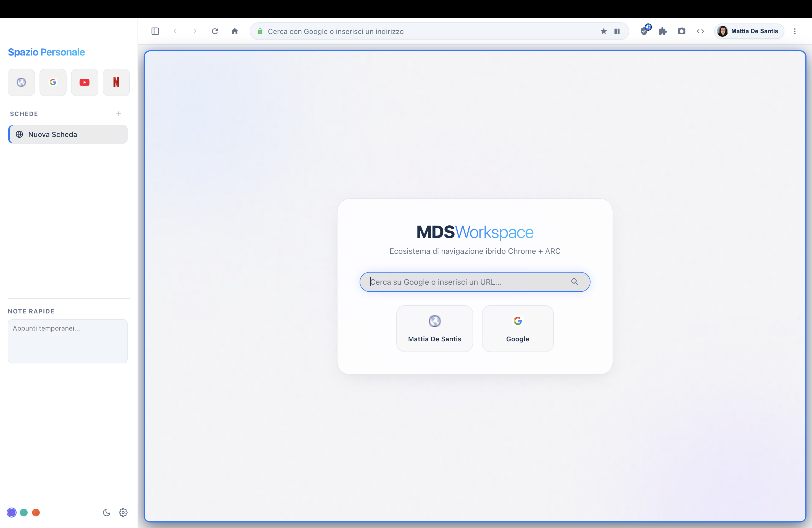
Task: Open developer tools code icon
Action: tap(700, 31)
